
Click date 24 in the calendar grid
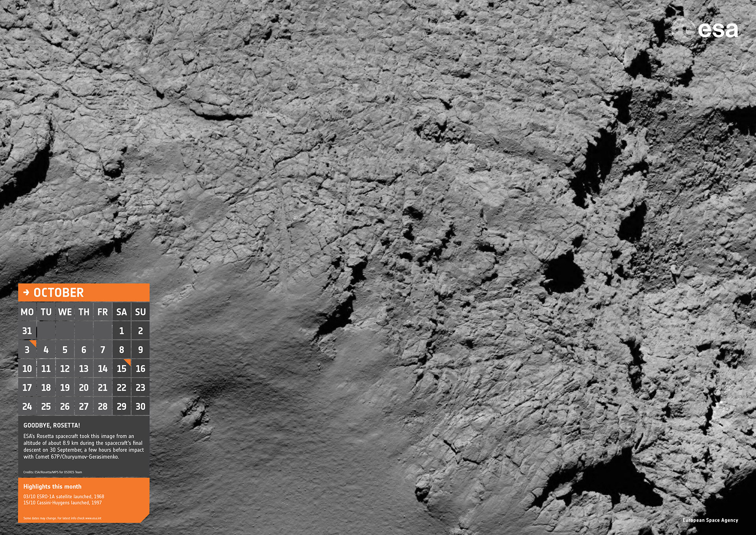point(27,406)
